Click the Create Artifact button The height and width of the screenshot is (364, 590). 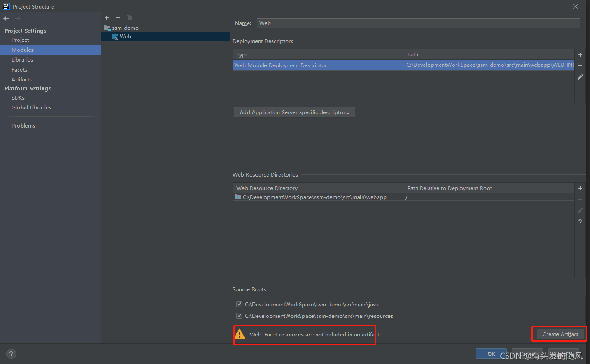point(560,334)
